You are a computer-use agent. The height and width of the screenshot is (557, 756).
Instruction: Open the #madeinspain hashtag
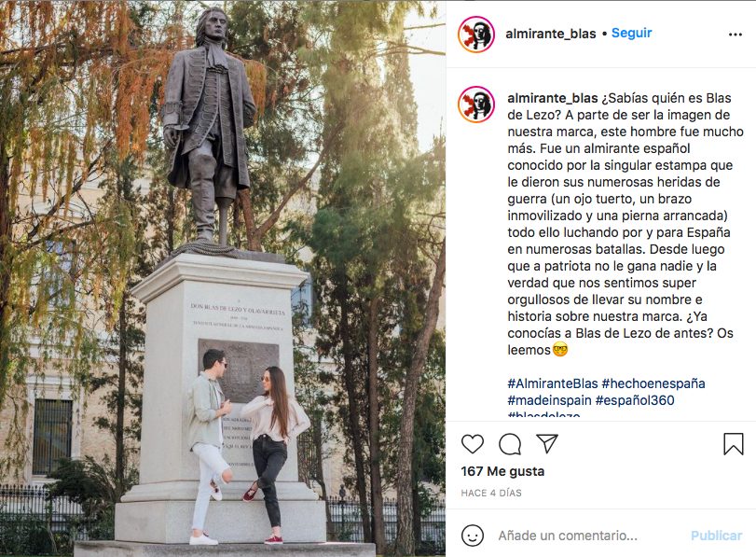pos(549,400)
